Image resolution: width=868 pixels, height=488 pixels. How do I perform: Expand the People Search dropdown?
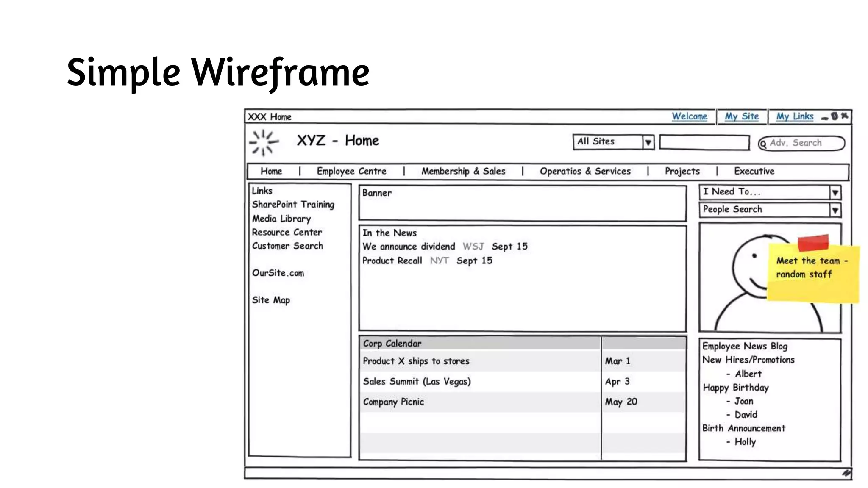(835, 210)
